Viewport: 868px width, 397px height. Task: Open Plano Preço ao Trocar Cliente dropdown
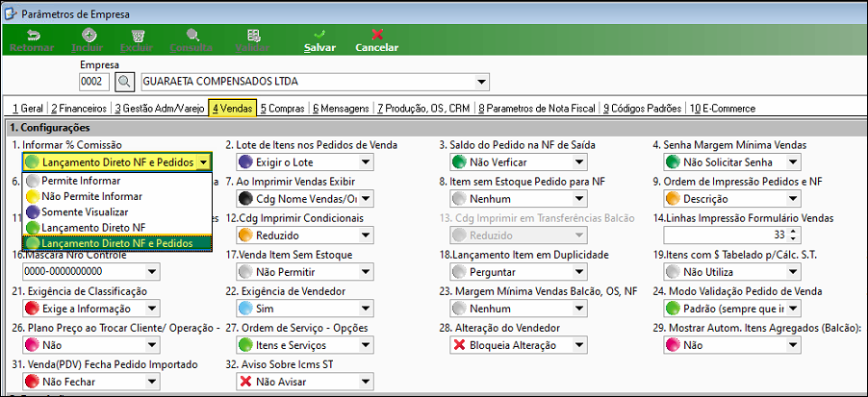pos(152,345)
